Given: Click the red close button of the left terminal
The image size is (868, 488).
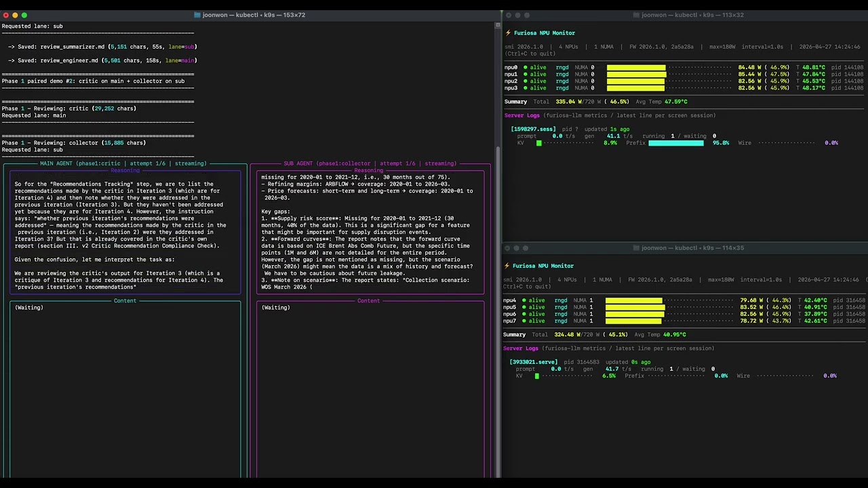Looking at the screenshot, I should point(6,15).
